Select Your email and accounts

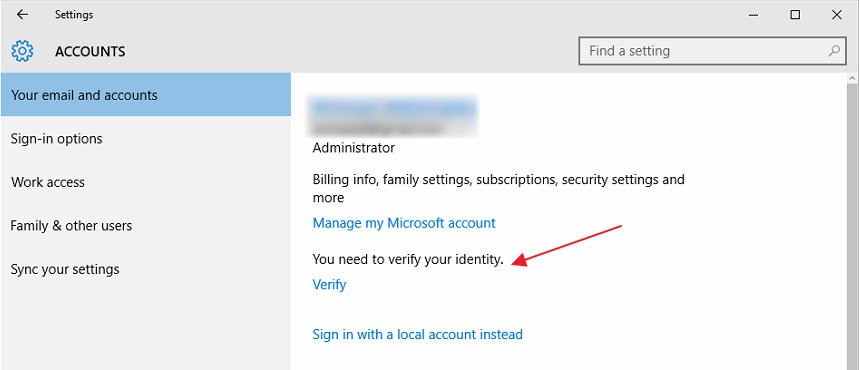146,95
